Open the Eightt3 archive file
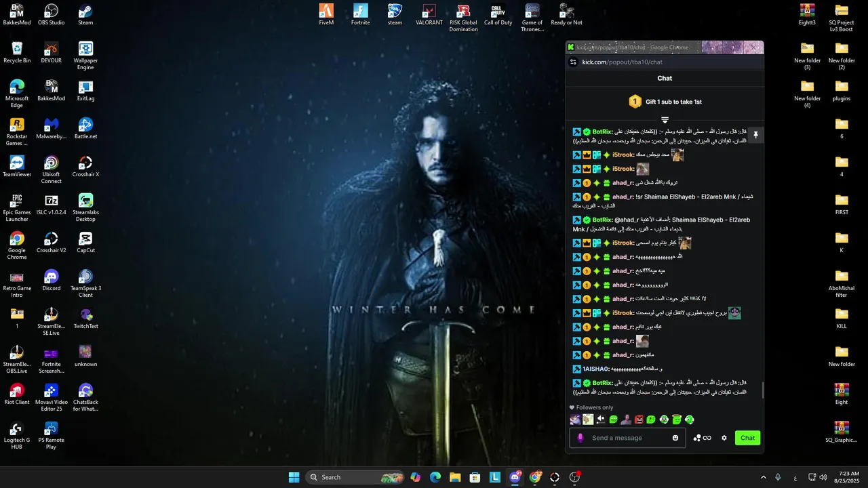 click(807, 15)
